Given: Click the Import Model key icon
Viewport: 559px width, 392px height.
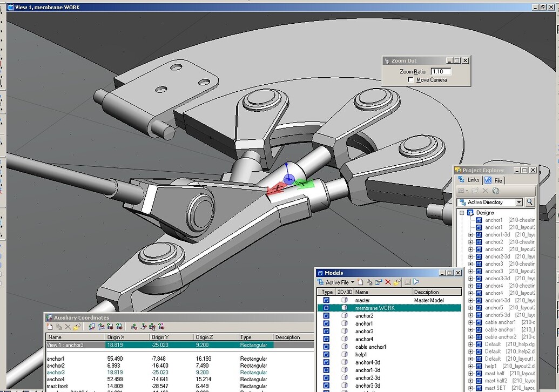Looking at the screenshot, I should click(x=398, y=282).
